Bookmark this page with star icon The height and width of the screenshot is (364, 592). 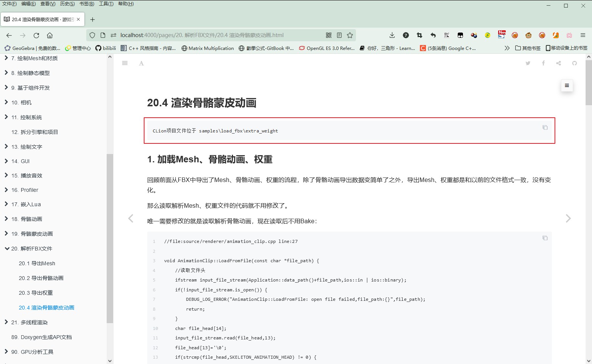[x=350, y=35]
